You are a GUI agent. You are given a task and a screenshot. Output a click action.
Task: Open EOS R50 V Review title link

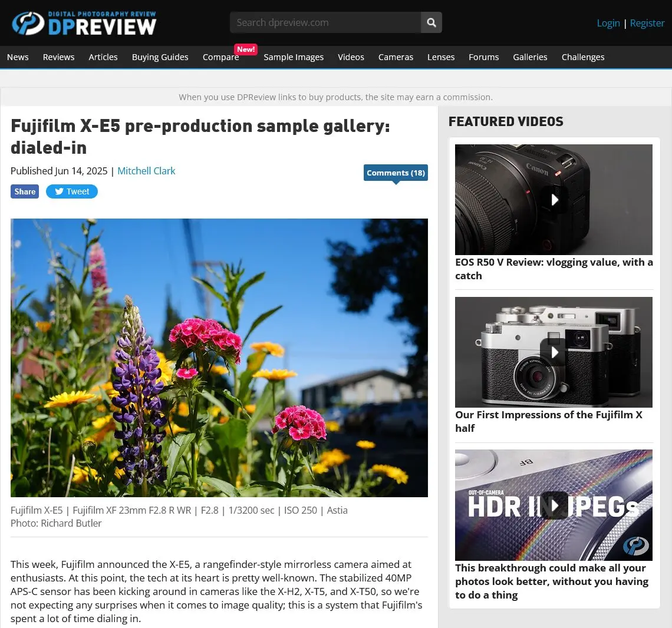[x=554, y=269]
